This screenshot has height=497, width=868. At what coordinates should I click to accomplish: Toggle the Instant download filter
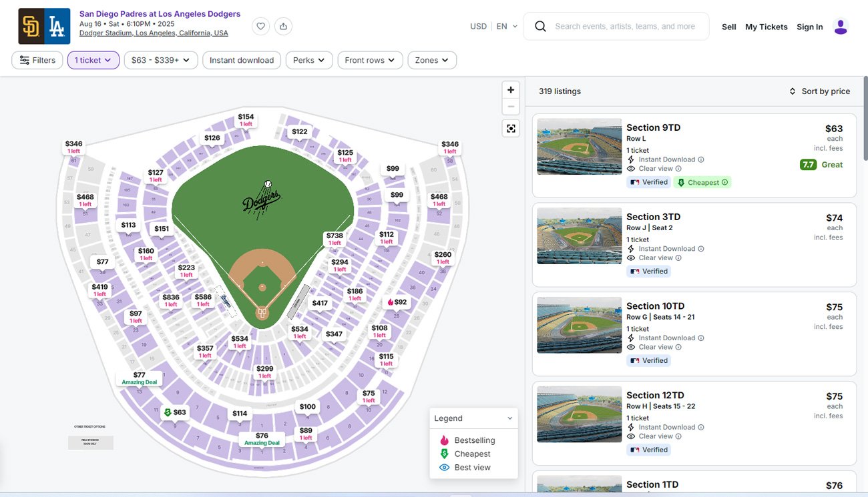point(242,60)
